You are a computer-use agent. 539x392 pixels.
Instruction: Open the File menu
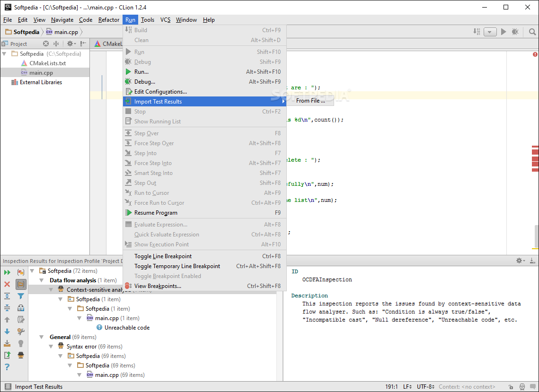8,20
